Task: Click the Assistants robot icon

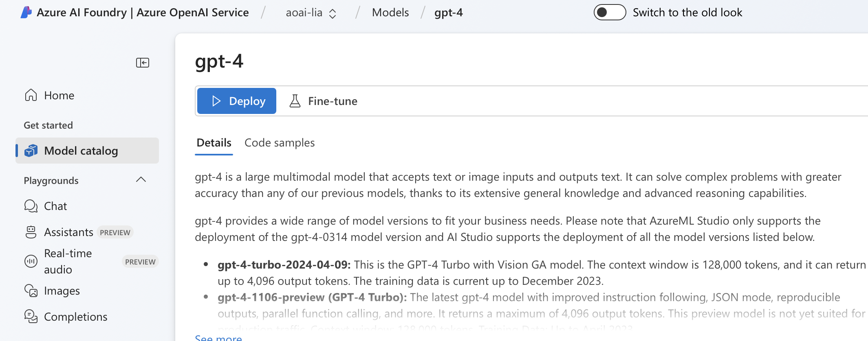Action: 31,232
